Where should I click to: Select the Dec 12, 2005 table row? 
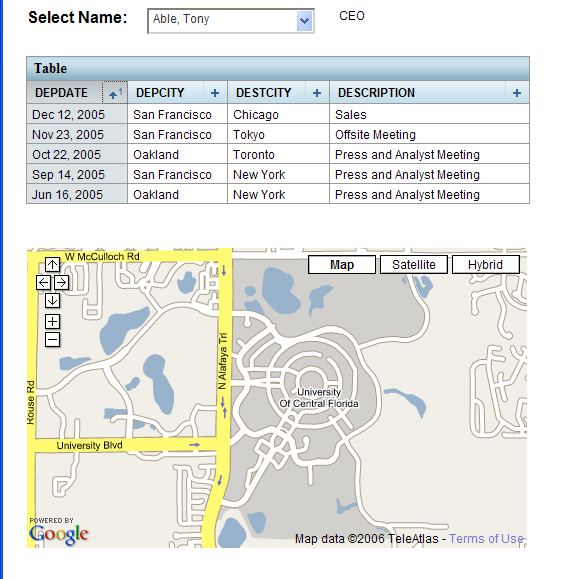tap(278, 114)
